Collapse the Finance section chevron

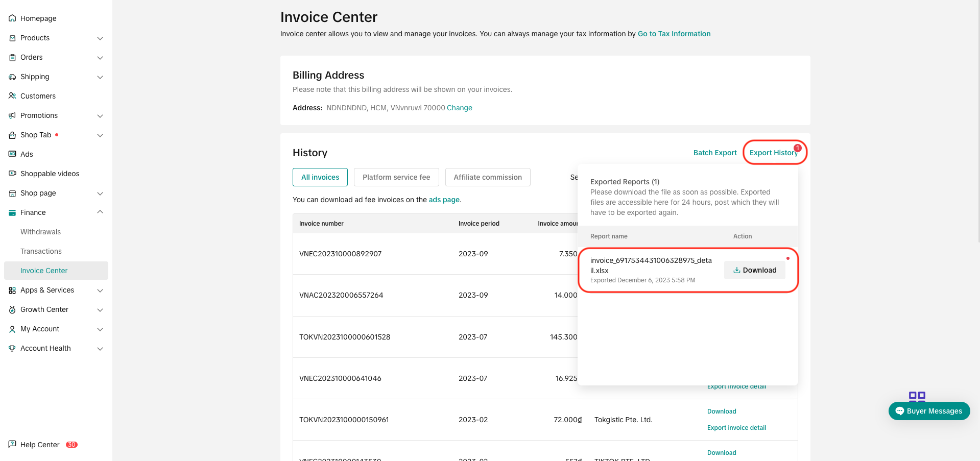[x=100, y=212]
